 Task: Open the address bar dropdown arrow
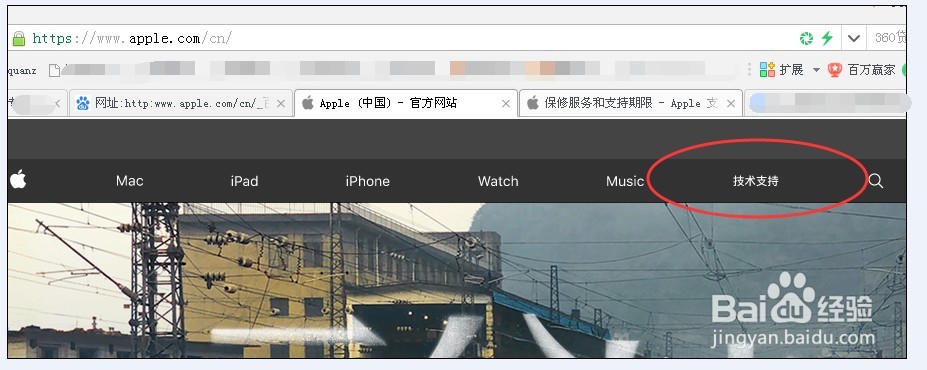tap(853, 38)
